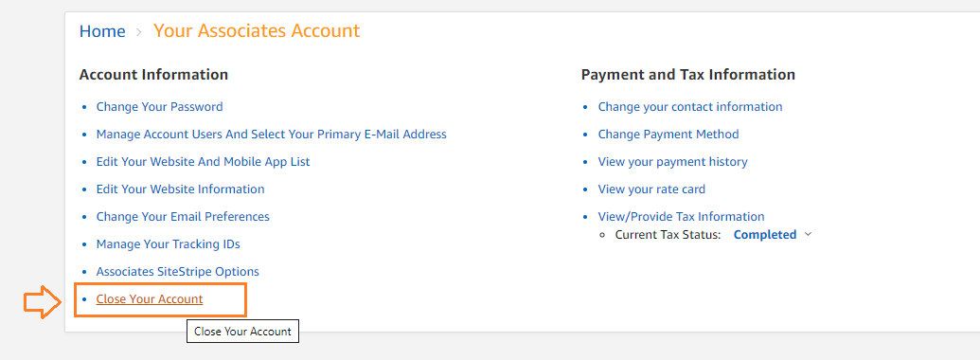Image resolution: width=980 pixels, height=360 pixels.
Task: Open Edit Your Website And Mobile App List
Action: pyautogui.click(x=204, y=162)
